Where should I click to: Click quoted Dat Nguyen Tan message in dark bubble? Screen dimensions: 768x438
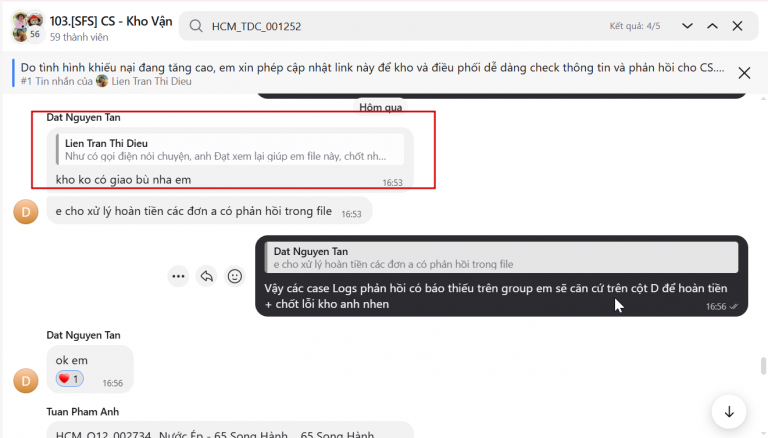pyautogui.click(x=502, y=257)
